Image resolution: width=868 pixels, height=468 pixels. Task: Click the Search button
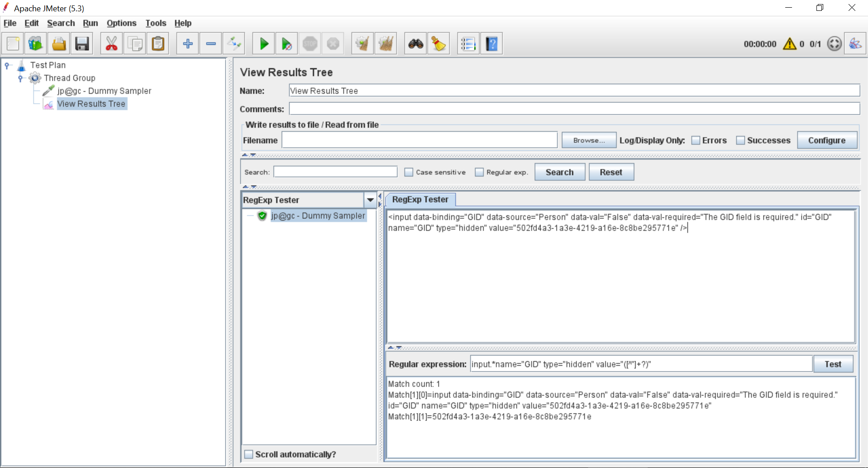tap(560, 172)
